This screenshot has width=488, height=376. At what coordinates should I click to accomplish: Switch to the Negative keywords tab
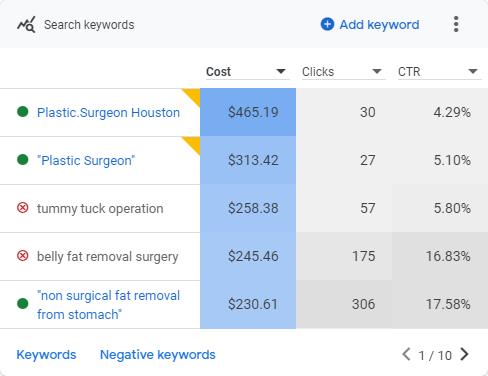pos(158,355)
